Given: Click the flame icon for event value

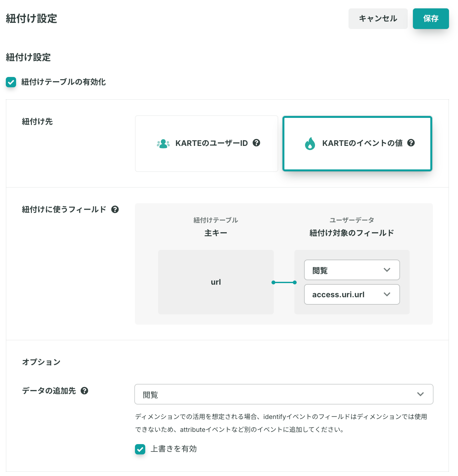Looking at the screenshot, I should point(310,144).
